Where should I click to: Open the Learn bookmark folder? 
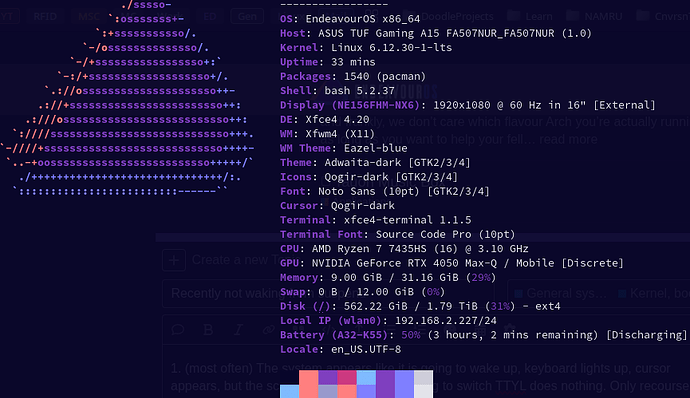pos(530,17)
